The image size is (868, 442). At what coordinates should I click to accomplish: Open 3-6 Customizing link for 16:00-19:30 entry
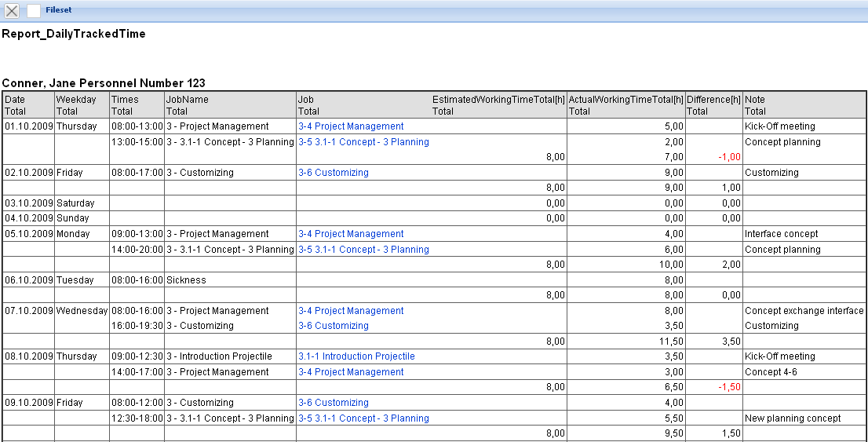(333, 326)
